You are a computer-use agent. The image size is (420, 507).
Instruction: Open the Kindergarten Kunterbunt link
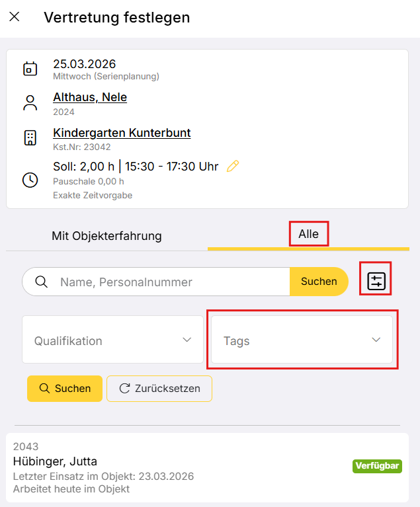pyautogui.click(x=122, y=133)
